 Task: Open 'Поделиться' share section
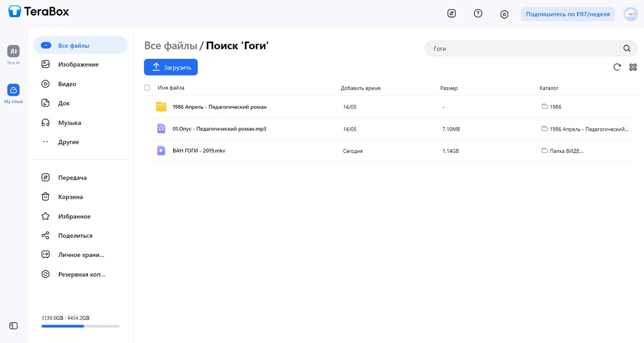point(75,235)
